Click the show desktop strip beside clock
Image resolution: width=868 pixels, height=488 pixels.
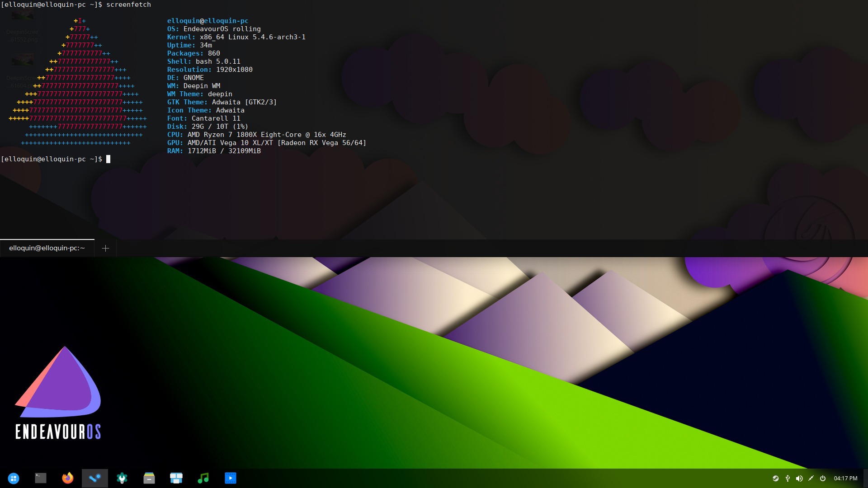(x=865, y=479)
